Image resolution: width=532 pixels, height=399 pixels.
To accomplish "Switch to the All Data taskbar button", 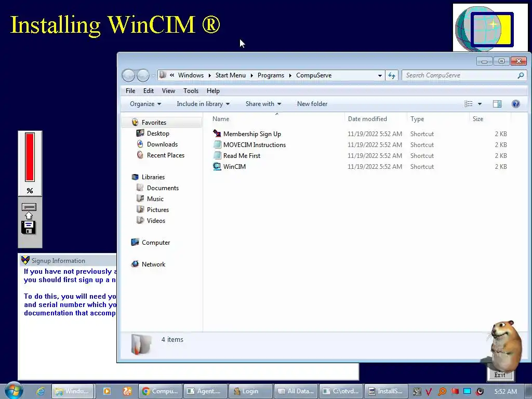I will pyautogui.click(x=296, y=391).
